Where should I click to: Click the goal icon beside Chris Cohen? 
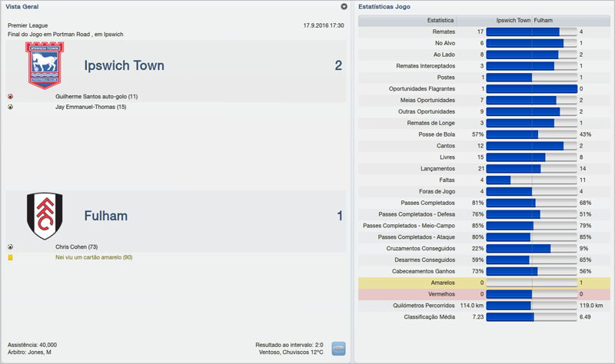10,247
